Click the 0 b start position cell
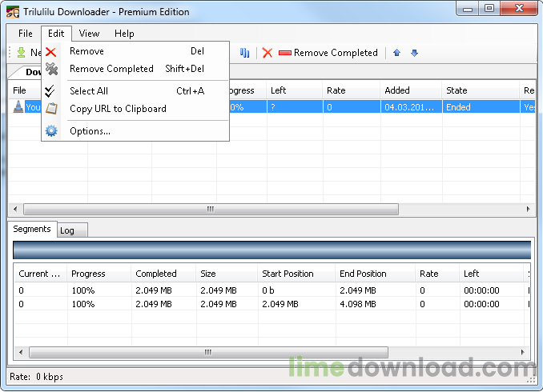The width and height of the screenshot is (543, 392). click(x=296, y=290)
